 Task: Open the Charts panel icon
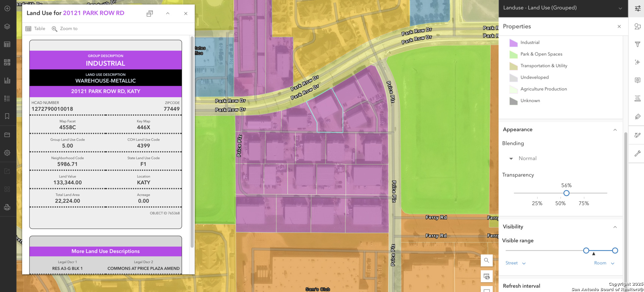tap(7, 81)
